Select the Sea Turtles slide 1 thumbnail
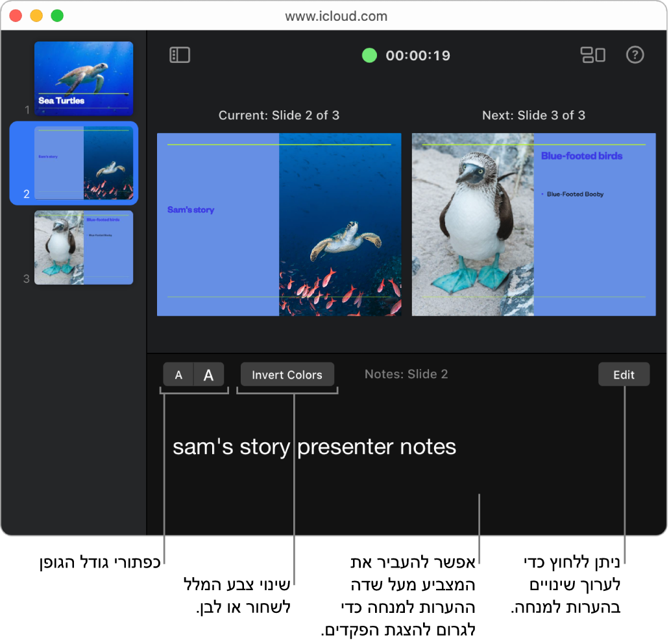Image resolution: width=669 pixels, height=644 pixels. click(84, 78)
